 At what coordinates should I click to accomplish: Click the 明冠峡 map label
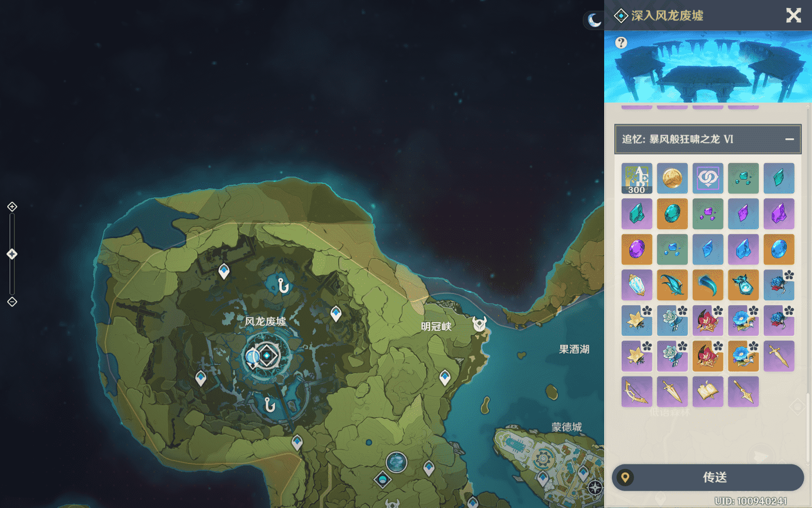pos(436,326)
